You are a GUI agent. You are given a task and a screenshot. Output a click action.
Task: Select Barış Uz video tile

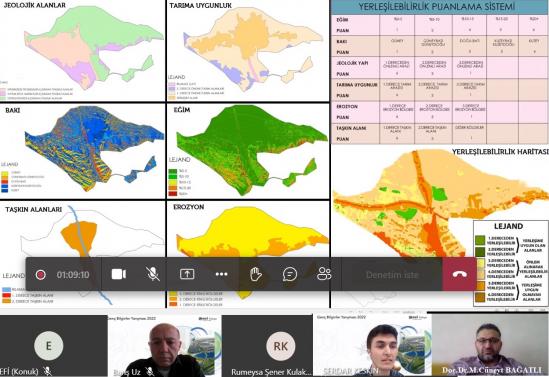[165, 346]
